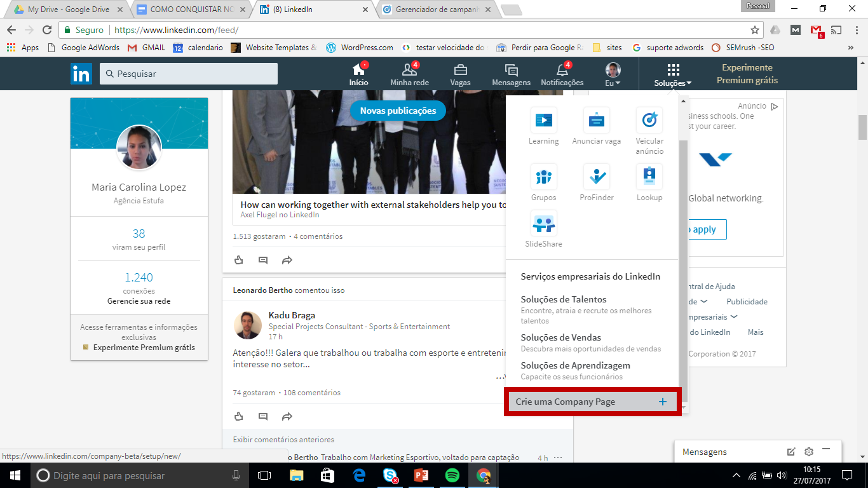Like the Kadu Braga post
This screenshot has height=488, width=868.
click(239, 416)
